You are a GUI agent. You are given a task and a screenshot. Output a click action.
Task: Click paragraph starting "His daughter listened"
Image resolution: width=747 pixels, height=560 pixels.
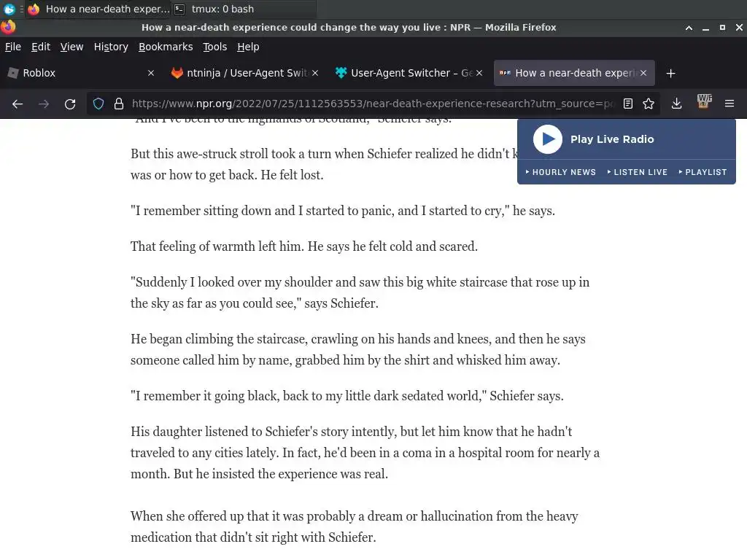click(x=365, y=452)
